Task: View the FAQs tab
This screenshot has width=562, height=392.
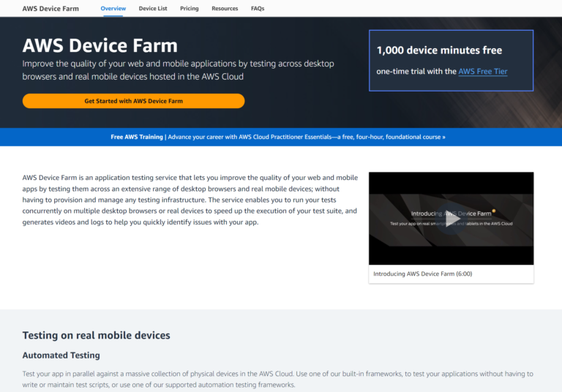Action: click(258, 8)
